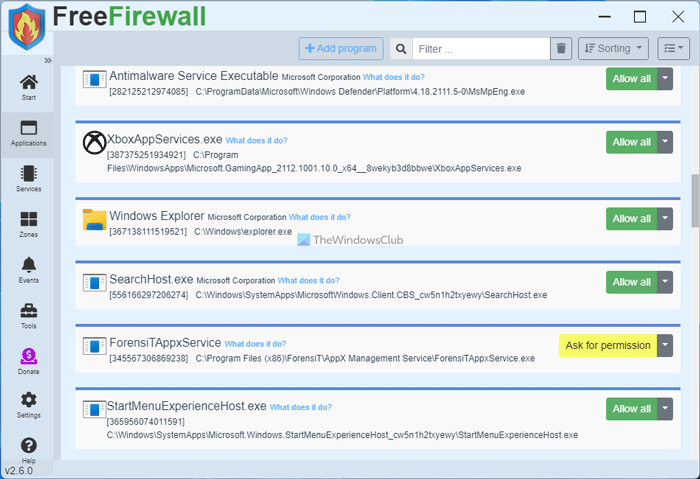Image resolution: width=700 pixels, height=479 pixels.
Task: Click version label v2.6.0
Action: [x=19, y=471]
